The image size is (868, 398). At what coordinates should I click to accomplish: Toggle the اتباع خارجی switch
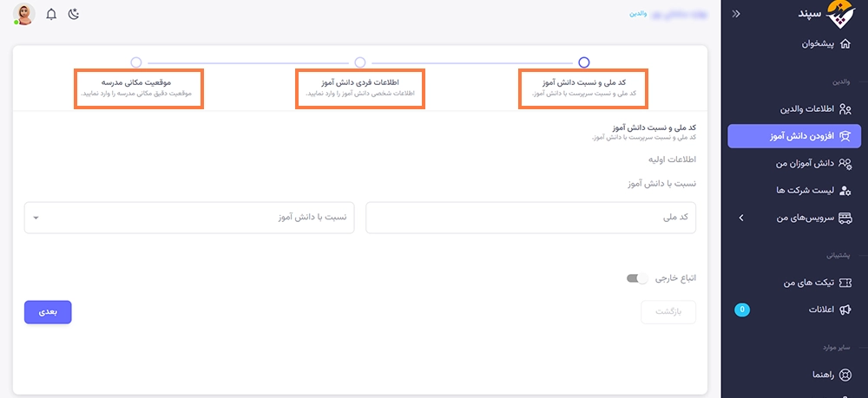click(637, 278)
